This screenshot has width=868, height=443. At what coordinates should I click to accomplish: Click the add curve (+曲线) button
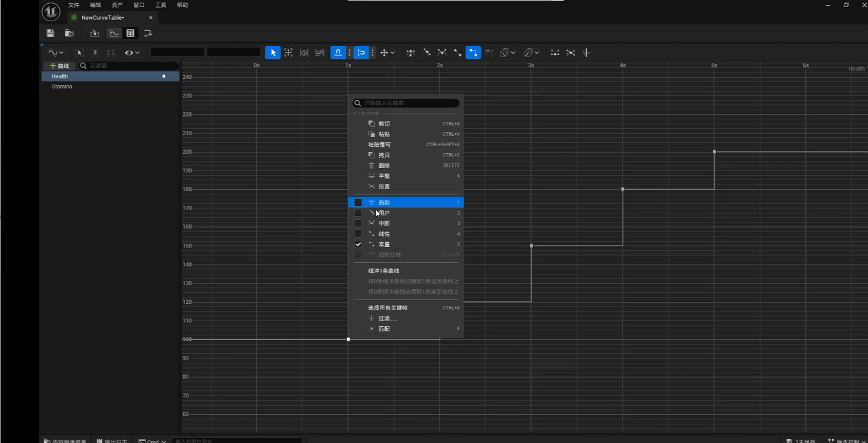coord(59,66)
